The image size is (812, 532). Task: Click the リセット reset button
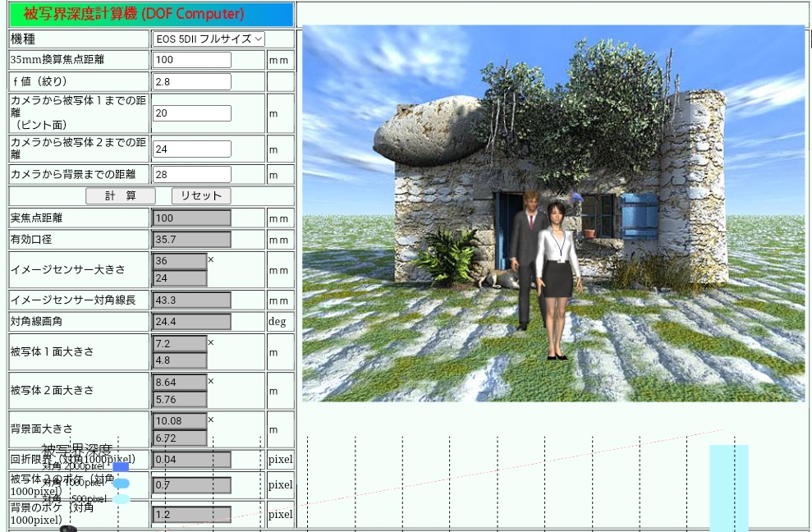(201, 195)
